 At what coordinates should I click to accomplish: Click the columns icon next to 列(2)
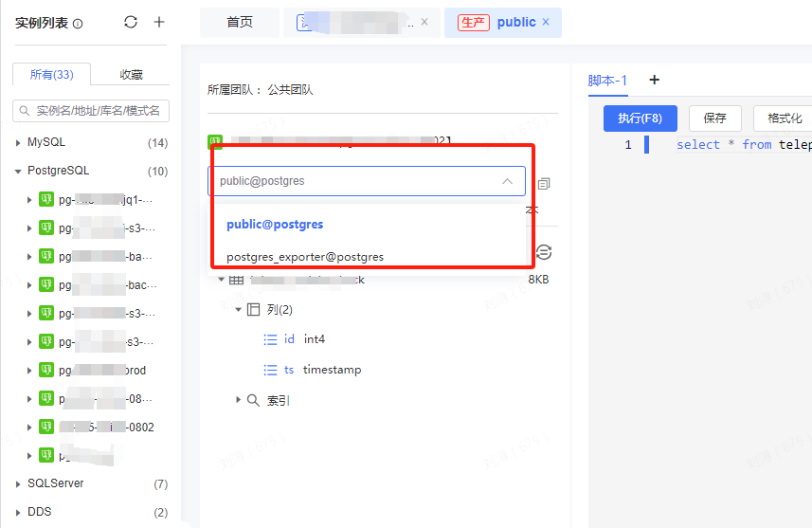pos(253,309)
